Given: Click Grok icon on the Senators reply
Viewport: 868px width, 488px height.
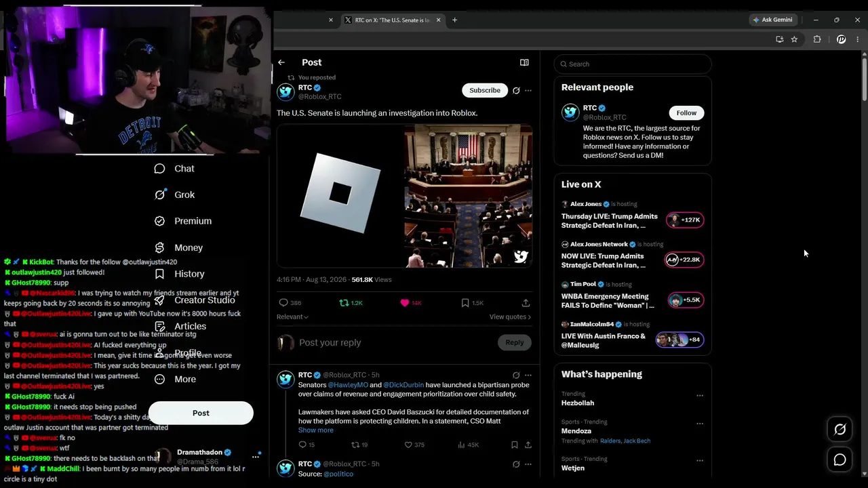Looking at the screenshot, I should pos(516,375).
